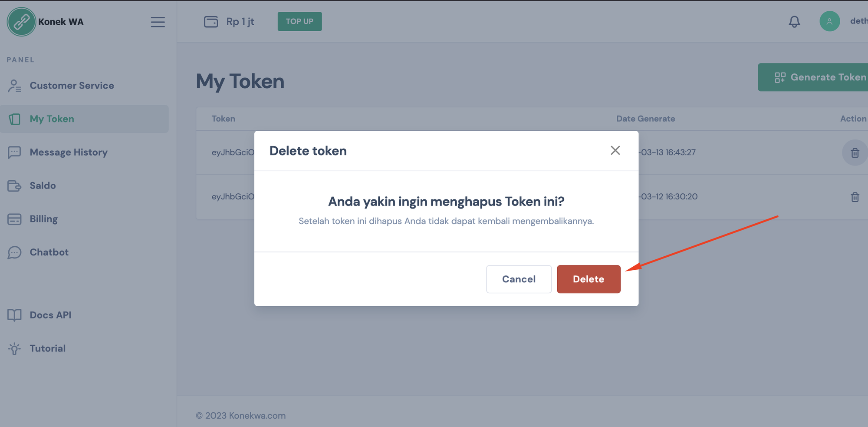This screenshot has height=427, width=868.
Task: Toggle the hamburger sidebar menu
Action: (158, 22)
